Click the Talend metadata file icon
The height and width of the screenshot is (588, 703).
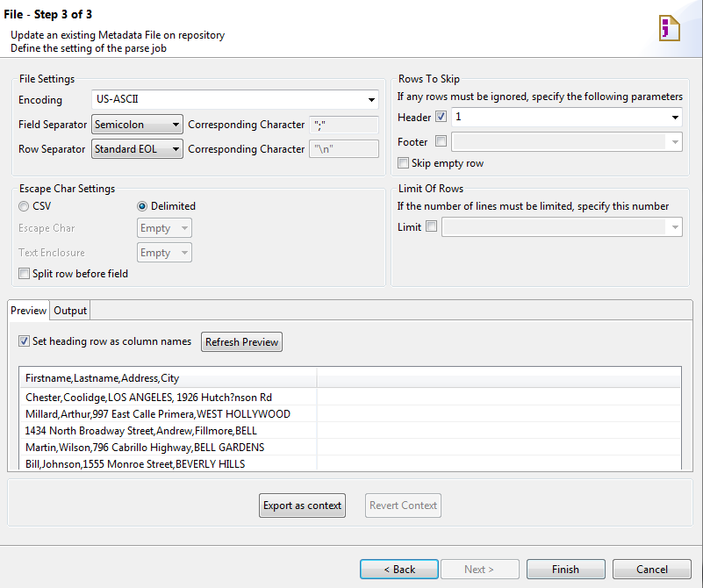click(x=669, y=28)
